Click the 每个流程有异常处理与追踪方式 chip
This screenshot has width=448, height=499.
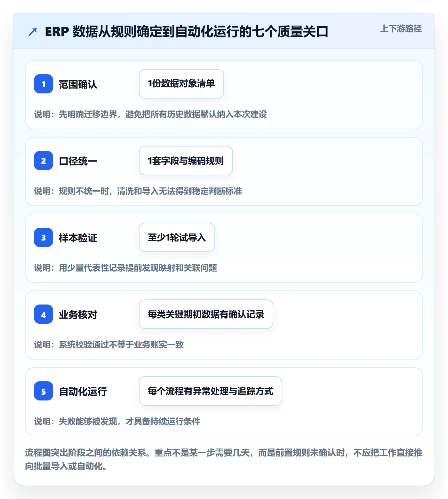211,391
